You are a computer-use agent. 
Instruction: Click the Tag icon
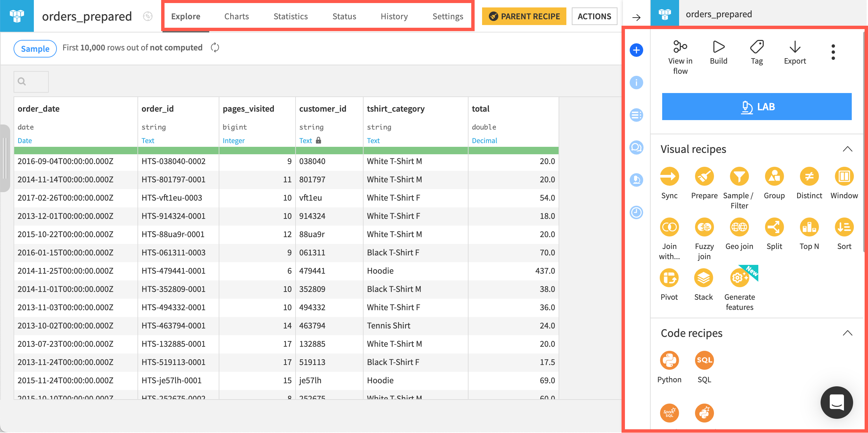pos(757,47)
